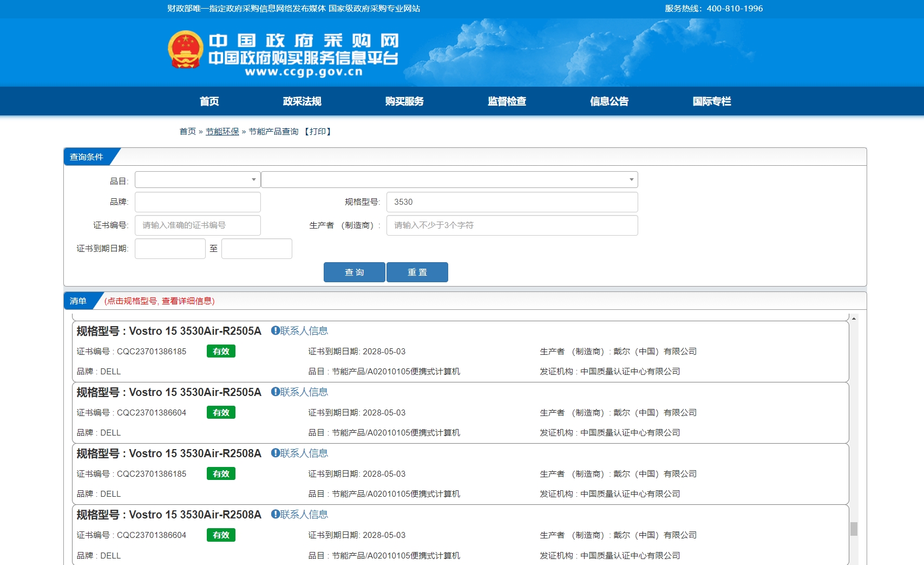The width and height of the screenshot is (924, 565).
Task: Click the 服务热线: 400-810-1996 hotline text
Action: (714, 9)
